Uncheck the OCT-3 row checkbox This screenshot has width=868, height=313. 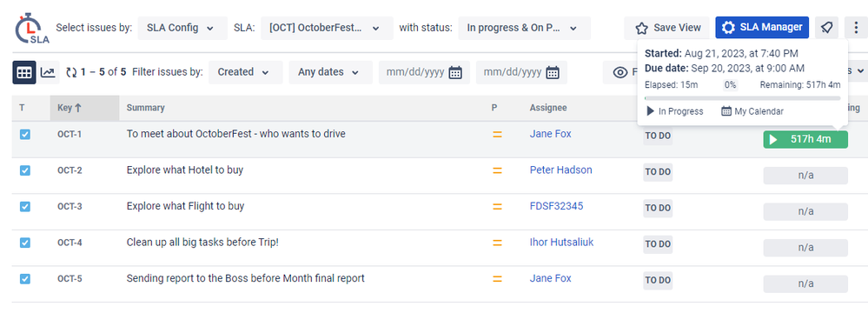tap(25, 207)
